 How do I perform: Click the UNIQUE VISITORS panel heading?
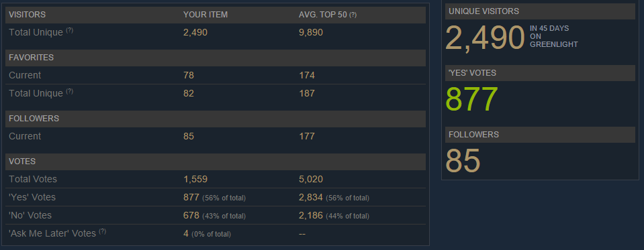484,11
